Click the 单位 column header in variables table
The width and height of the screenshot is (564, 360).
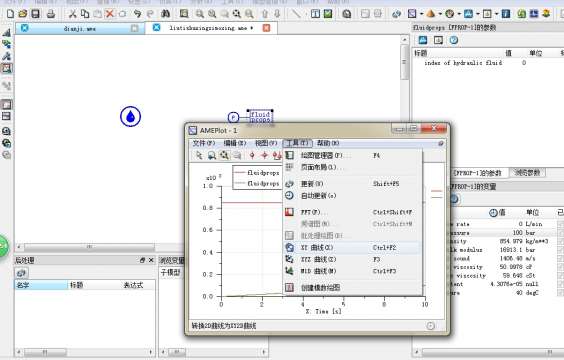tap(533, 213)
